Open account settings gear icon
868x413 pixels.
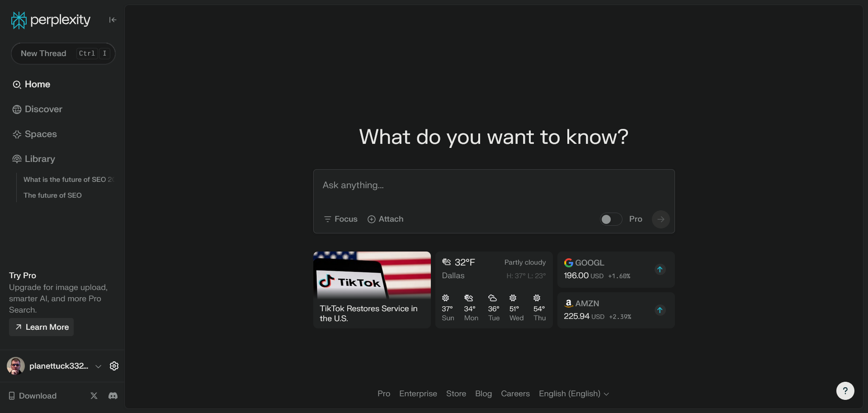114,366
